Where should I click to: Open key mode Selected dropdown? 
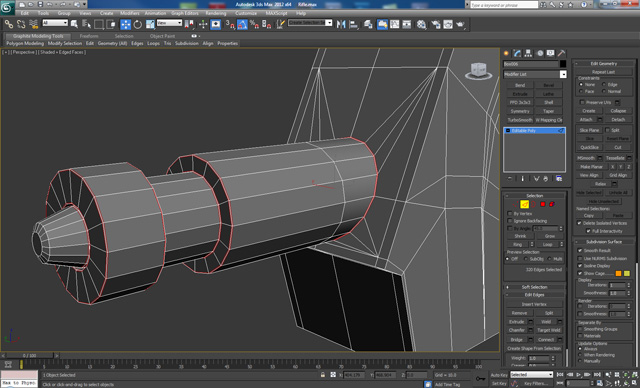click(531, 374)
